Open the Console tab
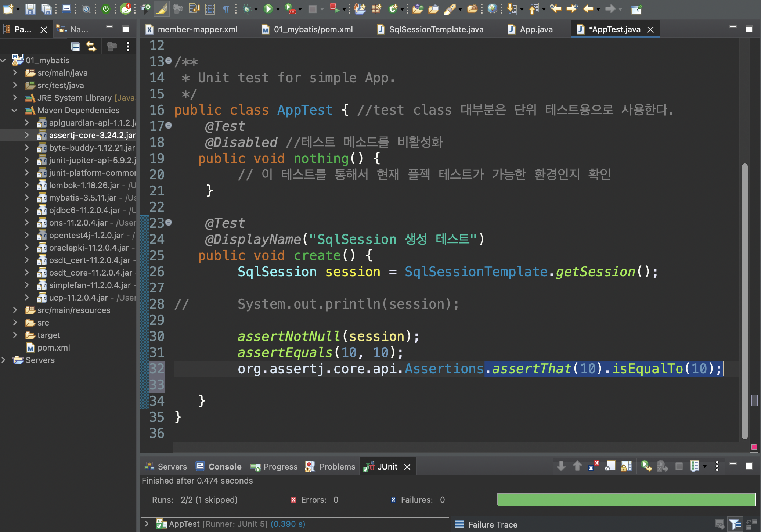Screen dimensions: 761x532 coord(224,467)
